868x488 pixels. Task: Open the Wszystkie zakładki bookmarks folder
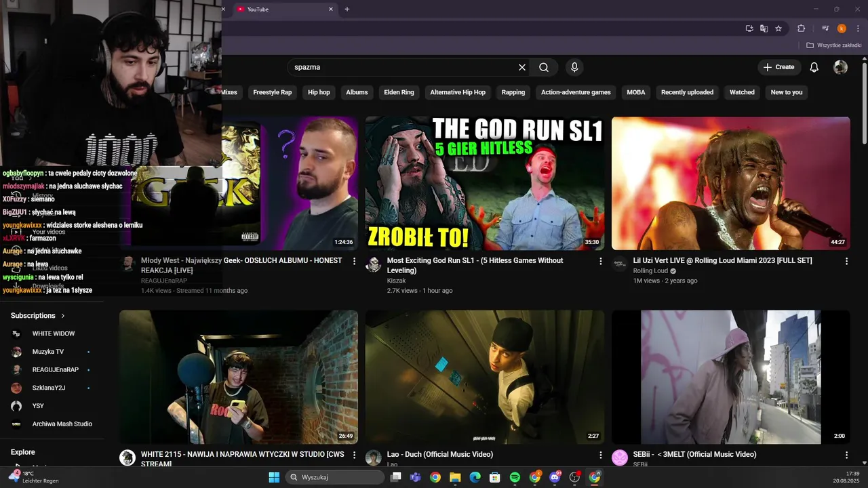(x=834, y=45)
